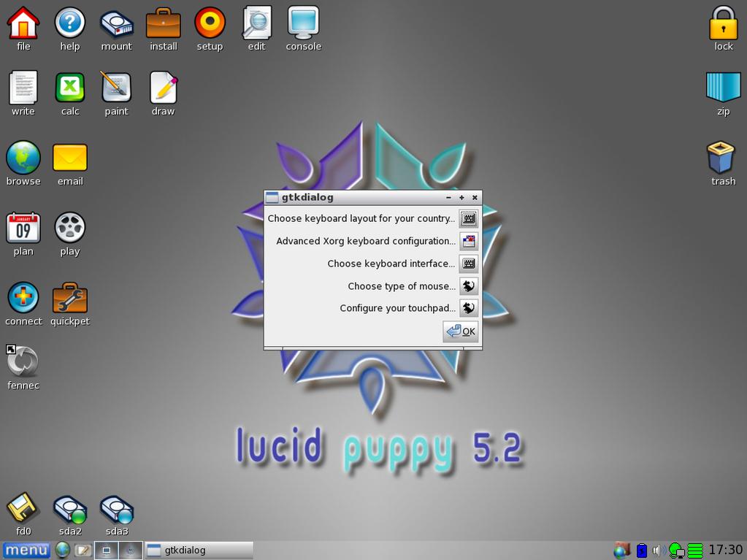Click the 17:30 clock in the tray
747x560 pixels.
(725, 550)
